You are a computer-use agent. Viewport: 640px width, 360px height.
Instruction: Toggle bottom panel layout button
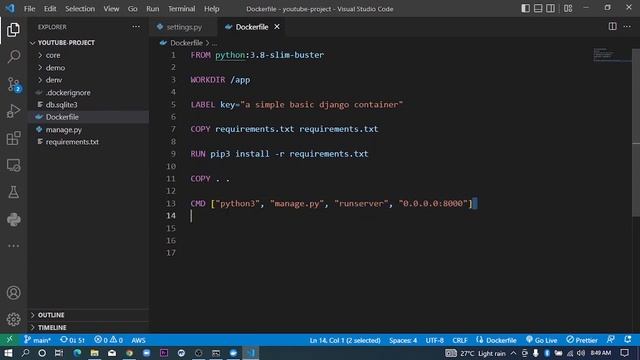538,8
